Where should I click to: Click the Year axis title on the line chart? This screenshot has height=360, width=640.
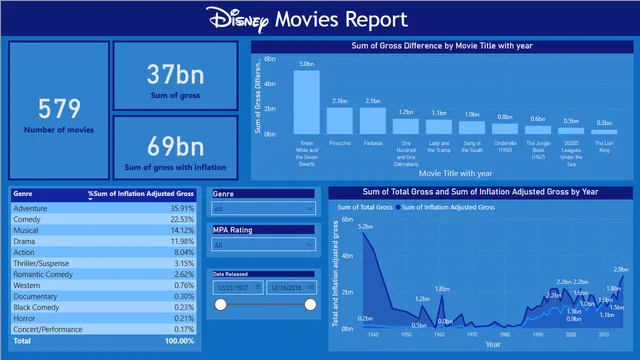493,344
